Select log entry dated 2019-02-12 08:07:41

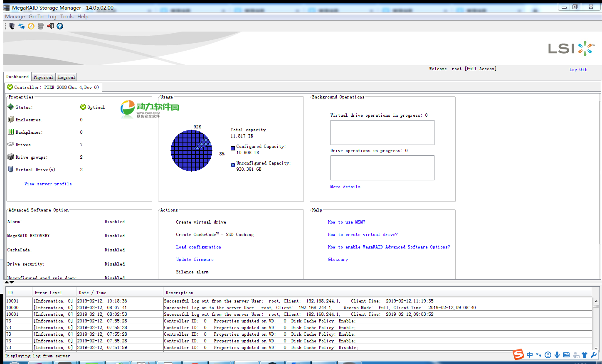(299, 307)
